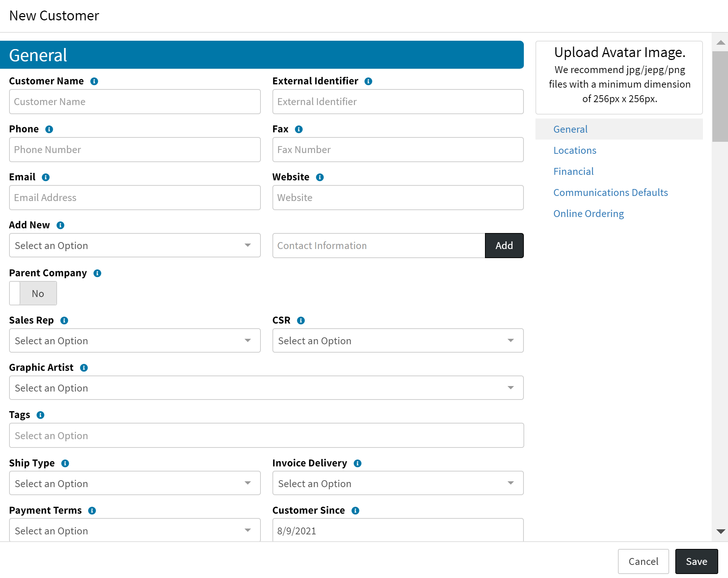728x578 pixels.
Task: Click the Add contact information button
Action: coord(504,245)
